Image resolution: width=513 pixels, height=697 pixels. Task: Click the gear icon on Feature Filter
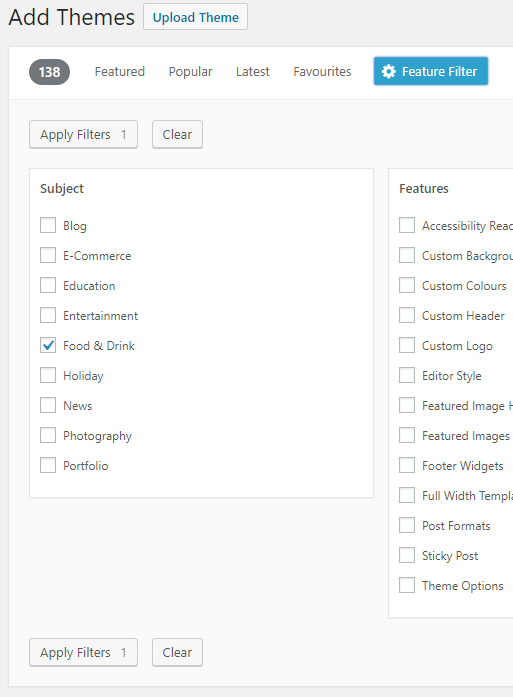point(389,72)
